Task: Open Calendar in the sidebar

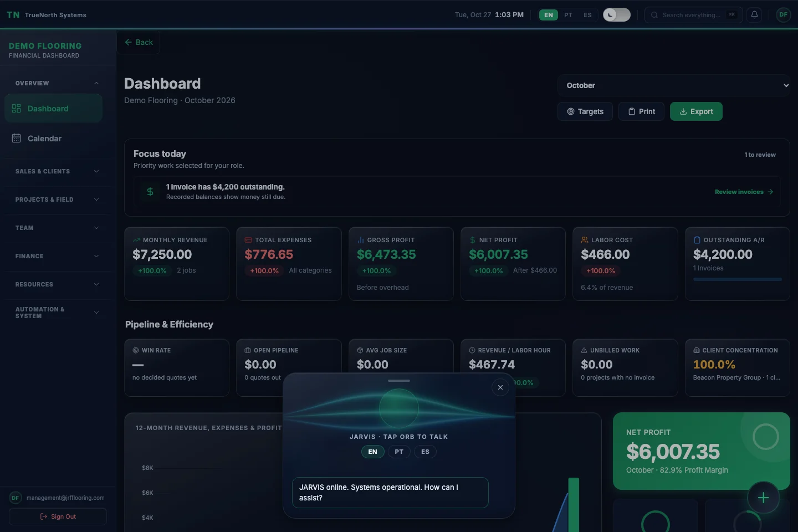Action: coord(54,139)
